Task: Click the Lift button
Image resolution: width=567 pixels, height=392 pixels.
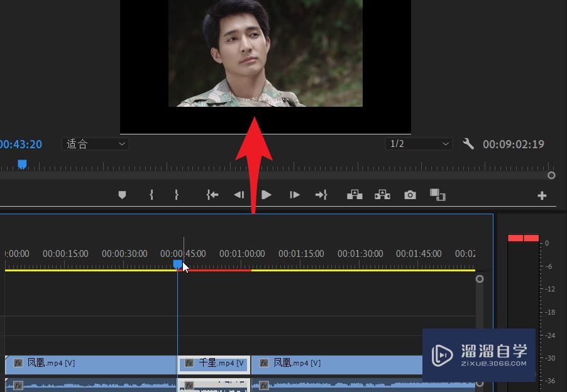Action: [355, 194]
